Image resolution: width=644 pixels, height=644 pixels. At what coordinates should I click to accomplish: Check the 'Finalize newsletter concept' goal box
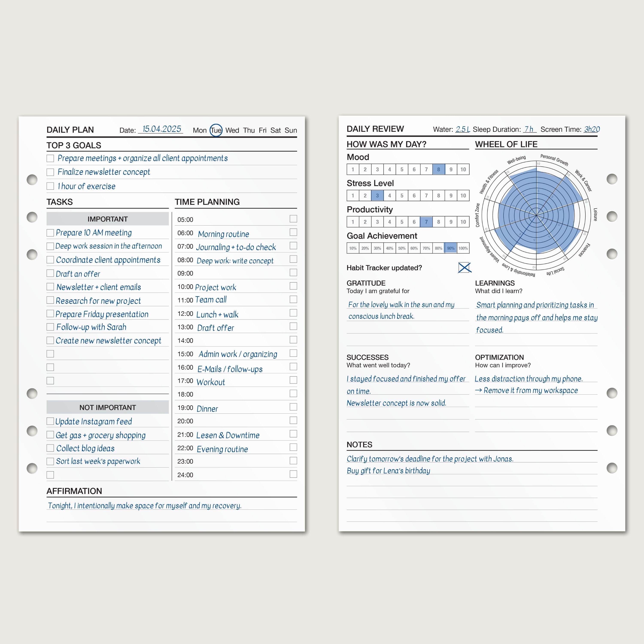50,172
